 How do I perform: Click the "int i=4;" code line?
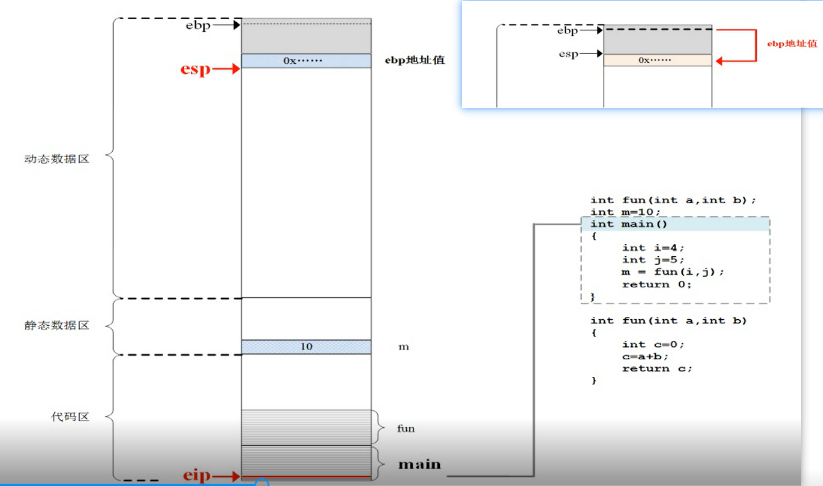click(x=653, y=248)
